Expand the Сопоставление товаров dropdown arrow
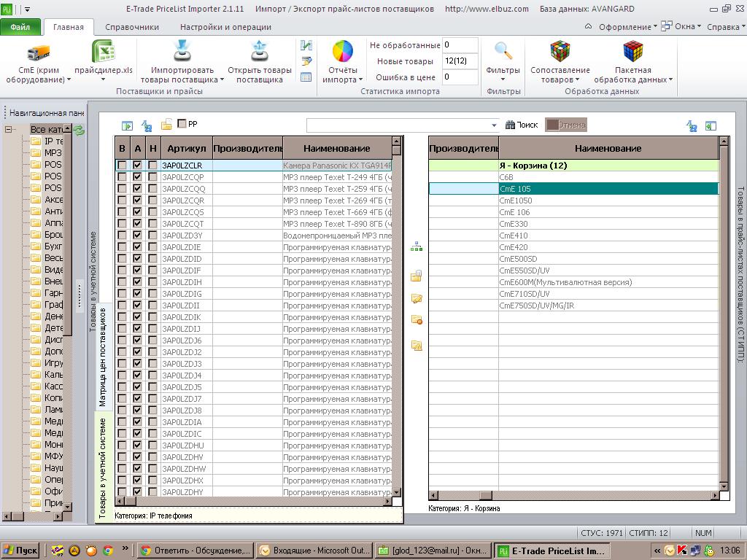 578,80
